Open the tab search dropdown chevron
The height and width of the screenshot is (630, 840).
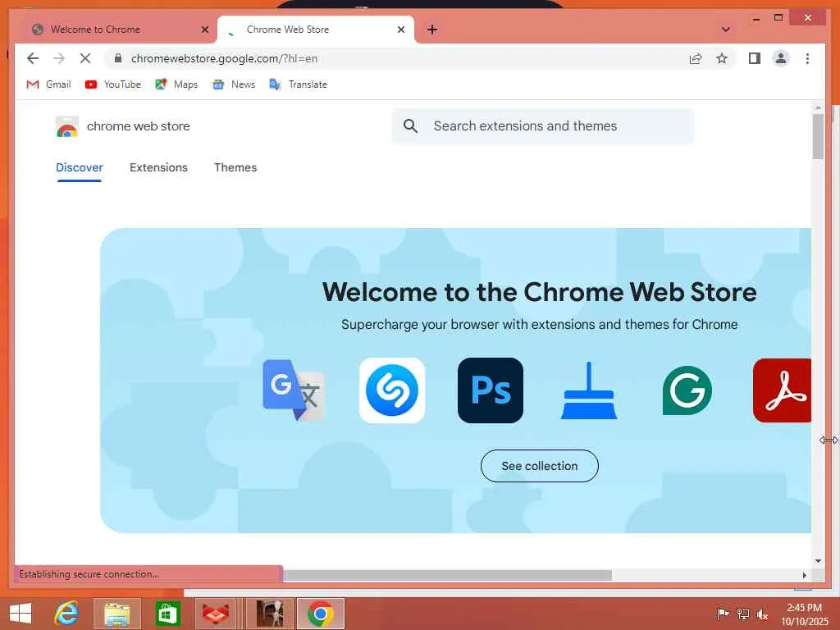point(726,30)
